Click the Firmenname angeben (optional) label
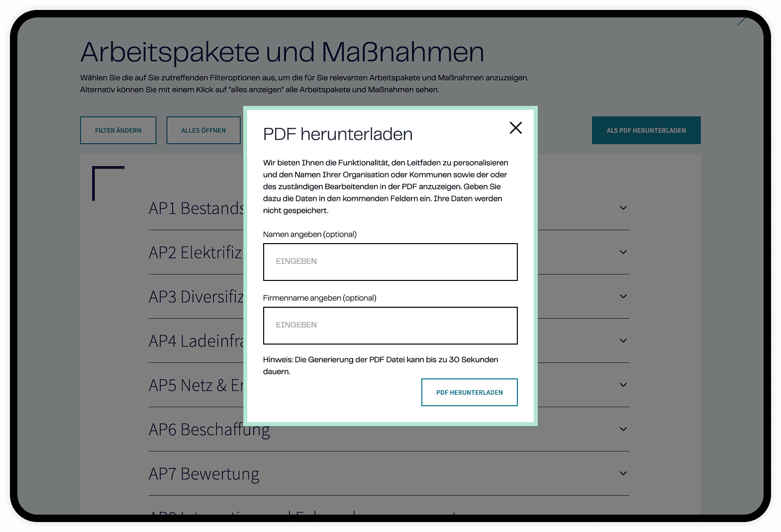The height and width of the screenshot is (532, 781). coord(320,298)
